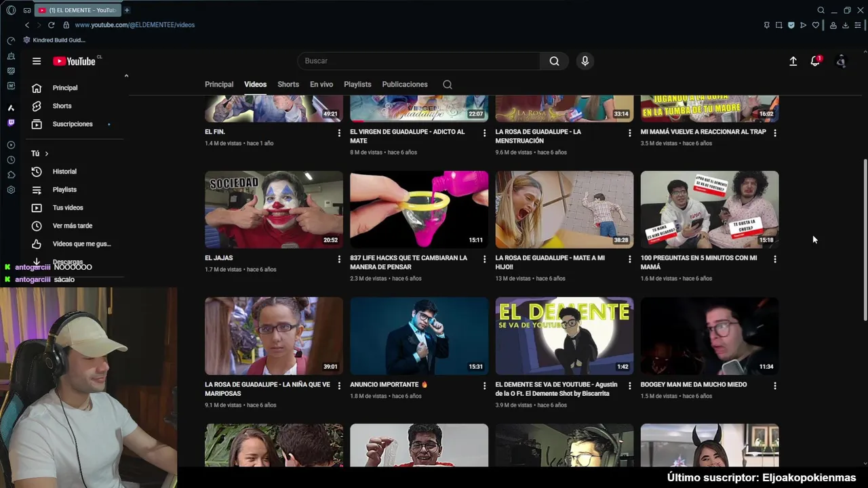Click the search magnifier button
Screen dimensions: 868x488
[x=554, y=61]
